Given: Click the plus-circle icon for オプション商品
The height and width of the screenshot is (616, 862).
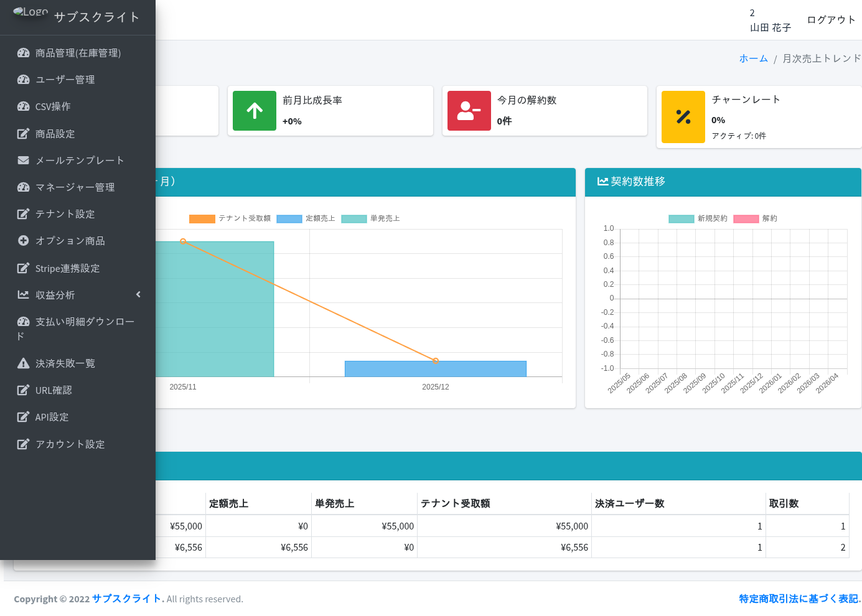Looking at the screenshot, I should 23,241.
